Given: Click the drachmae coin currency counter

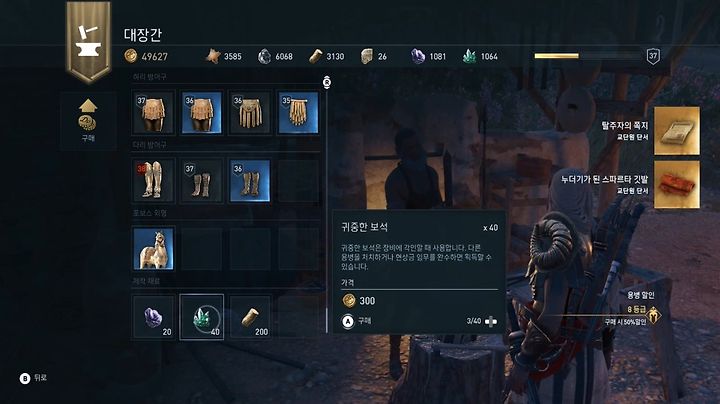Looking at the screenshot, I should [x=146, y=56].
